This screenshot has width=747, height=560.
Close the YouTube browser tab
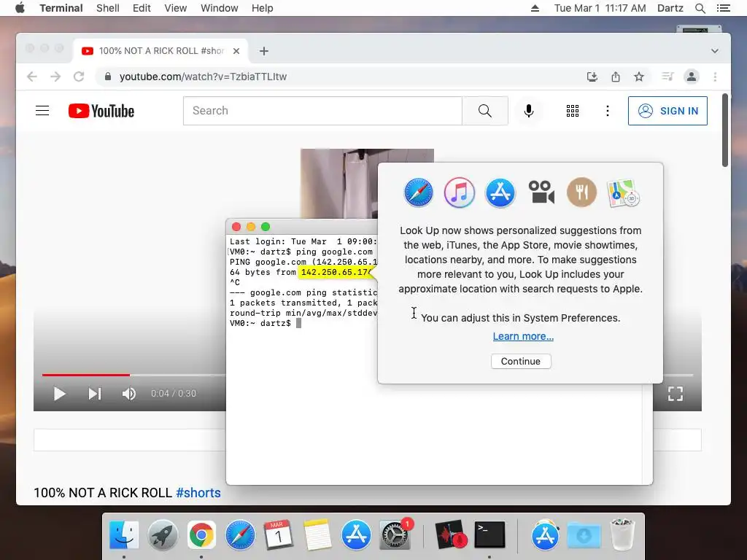[x=236, y=51]
